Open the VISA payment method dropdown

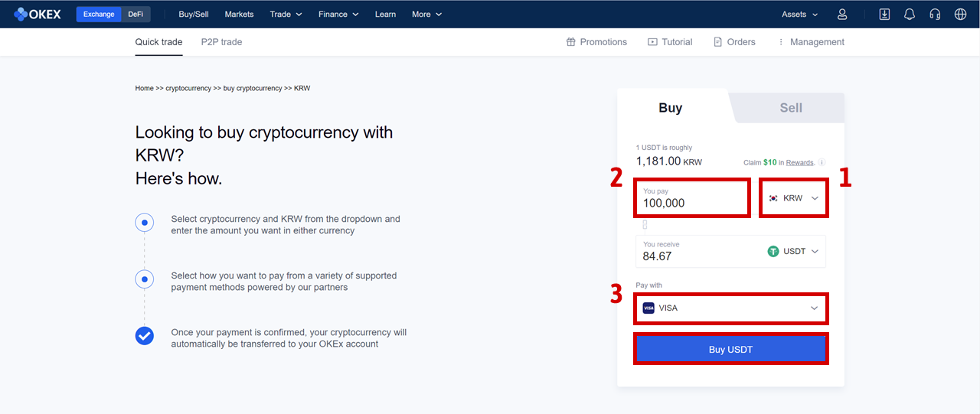[731, 308]
